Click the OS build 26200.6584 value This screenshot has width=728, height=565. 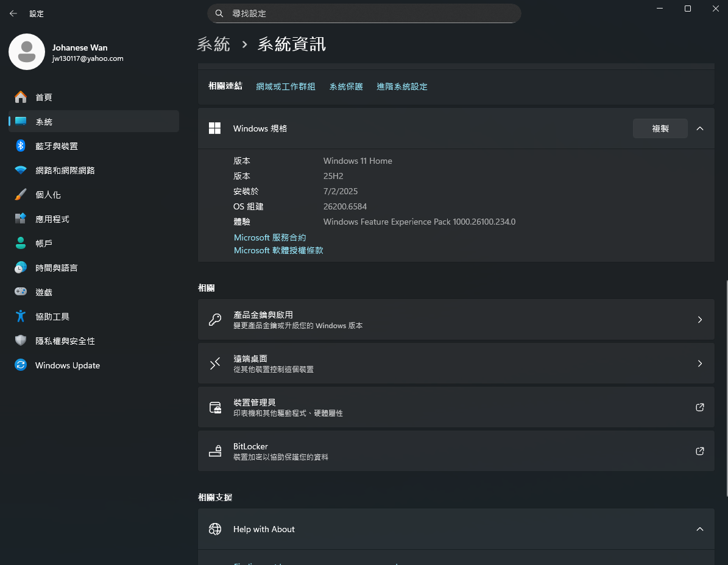[x=345, y=206]
